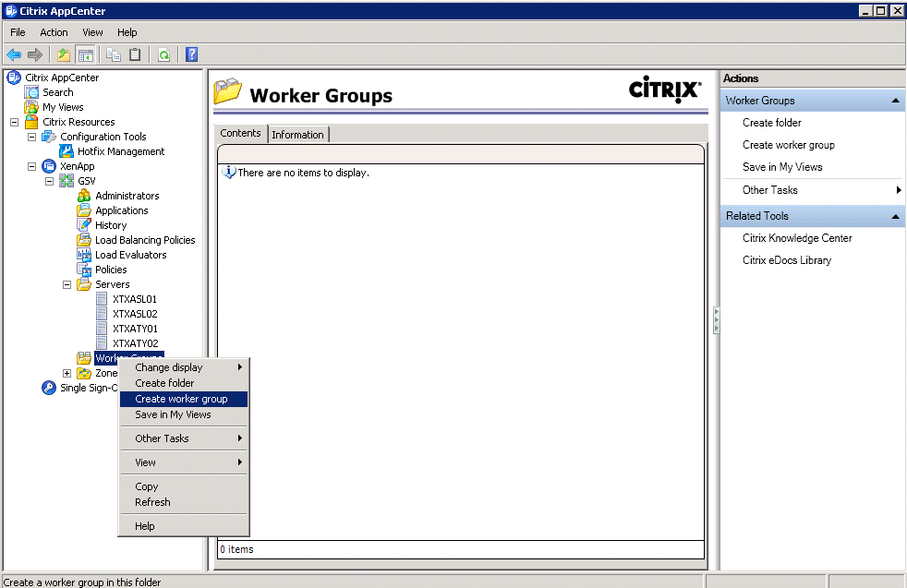The image size is (907, 588).
Task: Click the Citrix Resources node icon
Action: pyautogui.click(x=31, y=122)
